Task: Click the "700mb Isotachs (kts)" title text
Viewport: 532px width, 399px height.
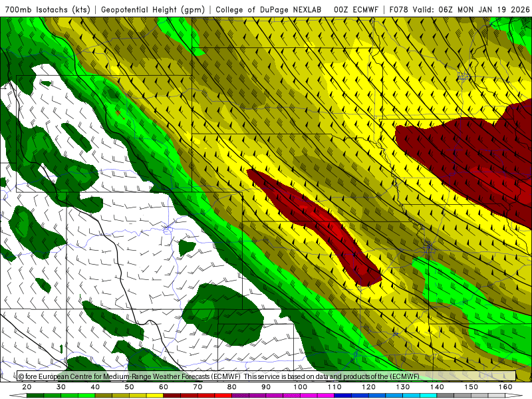Action: [x=47, y=9]
